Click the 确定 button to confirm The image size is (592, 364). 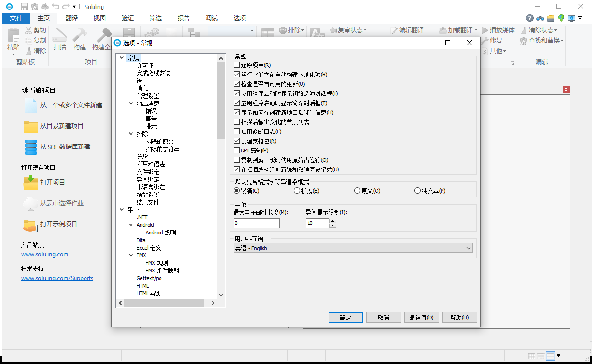click(346, 317)
